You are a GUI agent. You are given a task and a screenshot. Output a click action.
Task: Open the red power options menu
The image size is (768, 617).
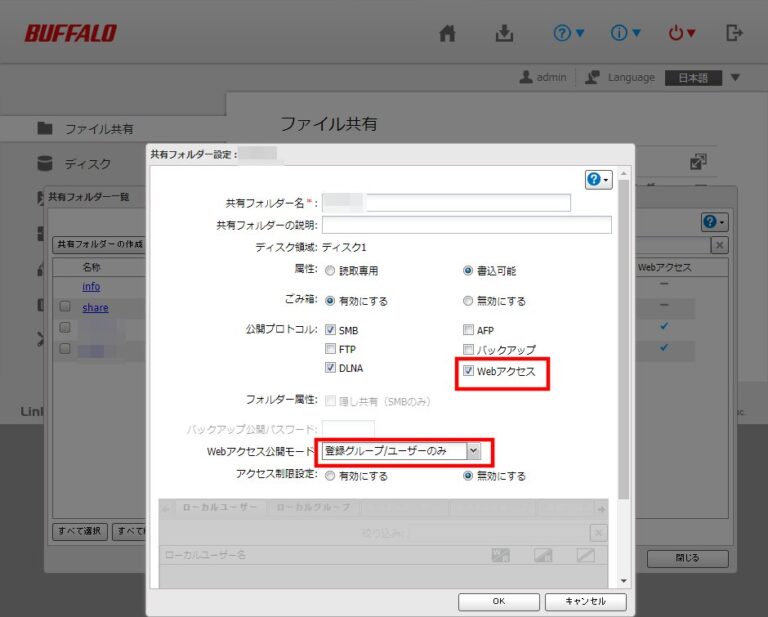point(682,33)
